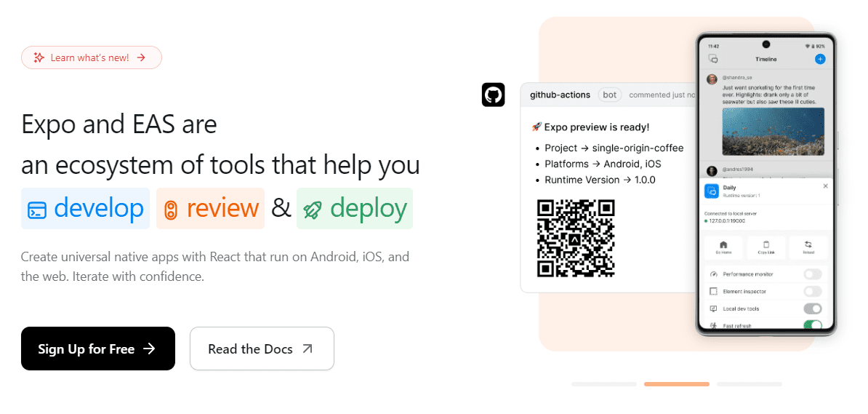Tap Copy Link in dev menu
This screenshot has width=868, height=414.
click(766, 247)
